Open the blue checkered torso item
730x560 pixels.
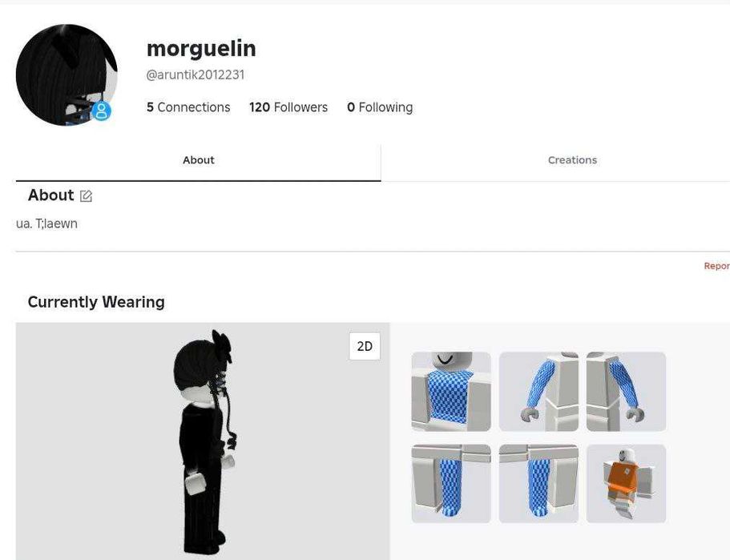[x=451, y=392]
